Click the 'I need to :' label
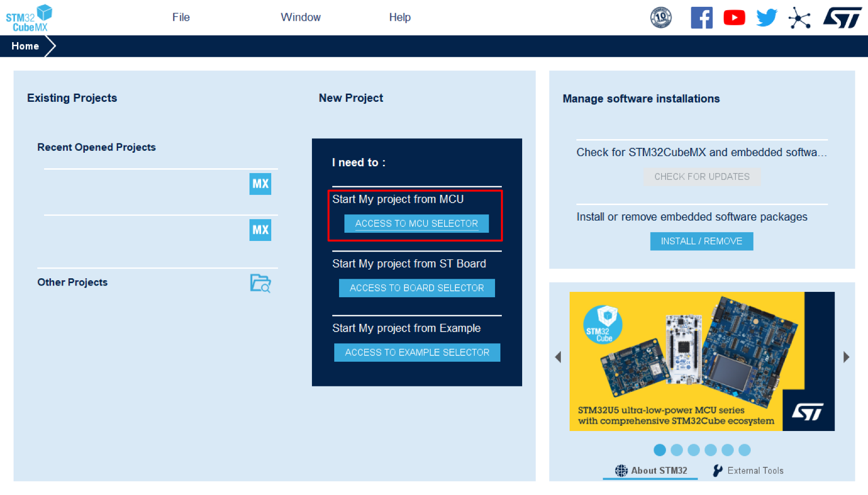This screenshot has height=495, width=868. click(x=359, y=162)
